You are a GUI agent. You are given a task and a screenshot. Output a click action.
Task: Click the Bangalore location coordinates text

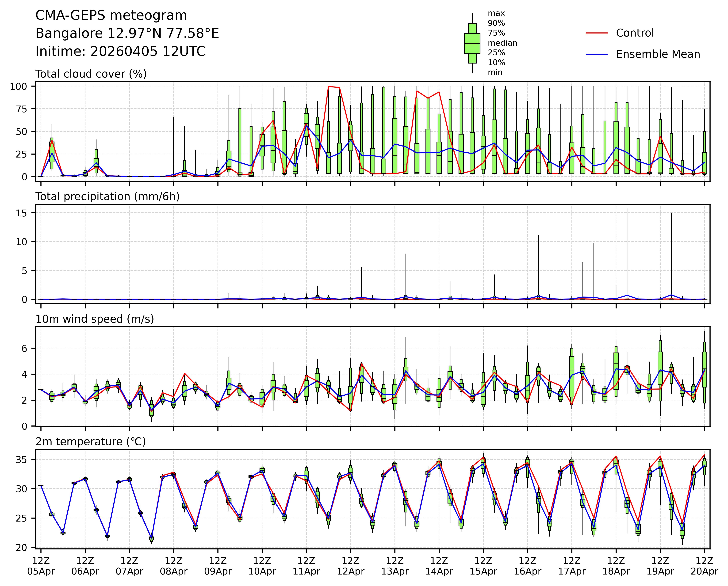[127, 33]
